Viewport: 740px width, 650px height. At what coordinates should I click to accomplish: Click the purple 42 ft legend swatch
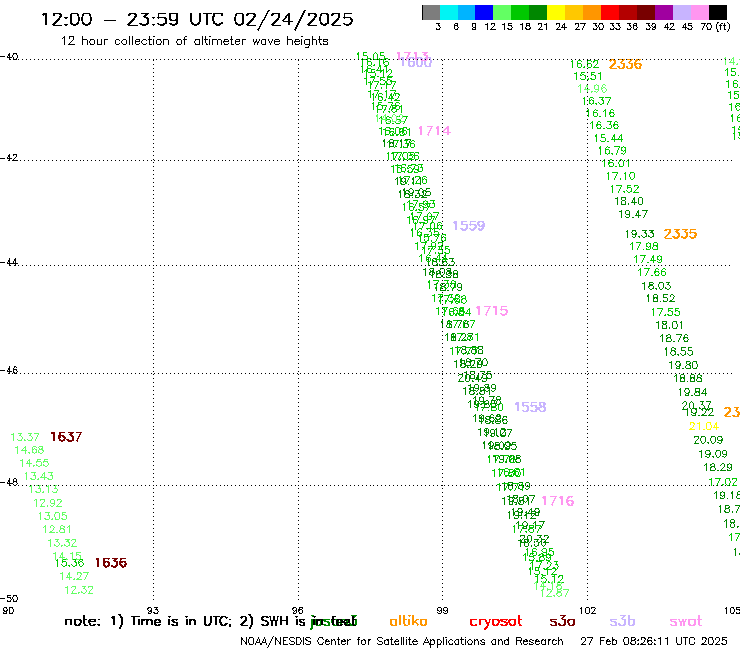coord(664,12)
